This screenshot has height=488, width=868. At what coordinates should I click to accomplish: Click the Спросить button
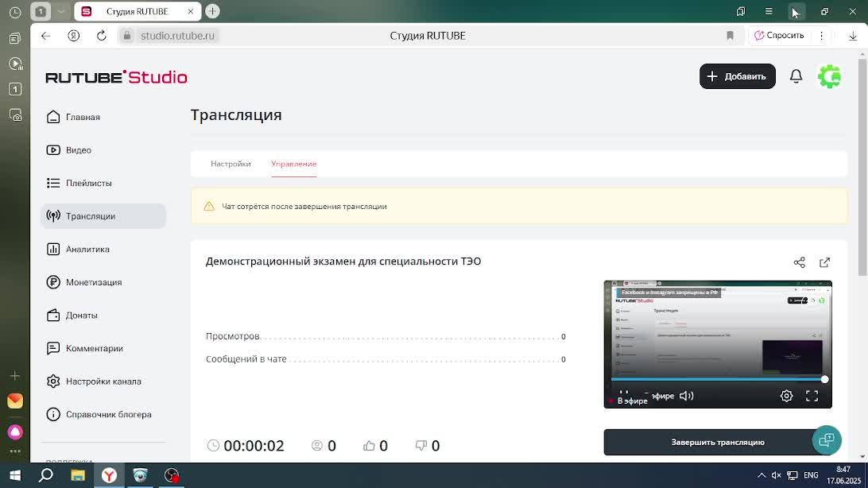pos(779,36)
